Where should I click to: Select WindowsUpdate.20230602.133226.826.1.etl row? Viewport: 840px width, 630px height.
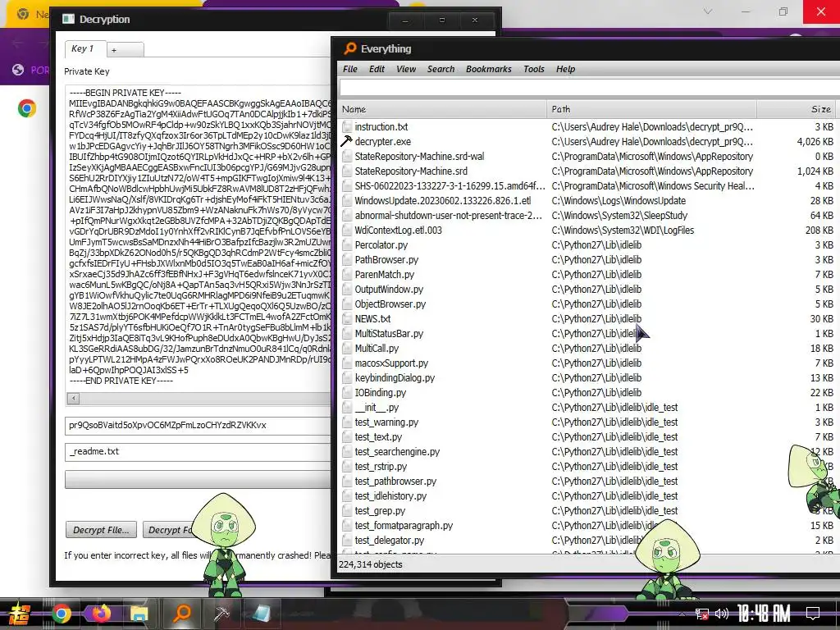442,201
